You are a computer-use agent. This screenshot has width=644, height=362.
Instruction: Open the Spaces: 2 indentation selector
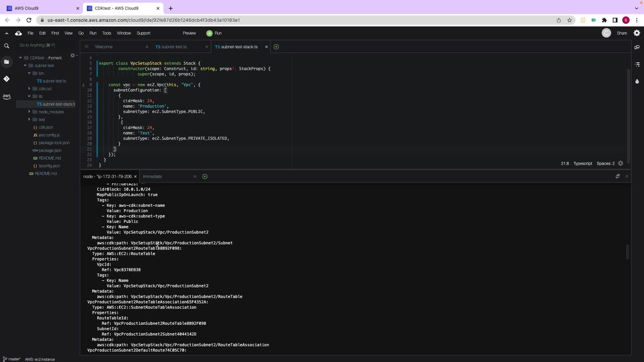(605, 164)
